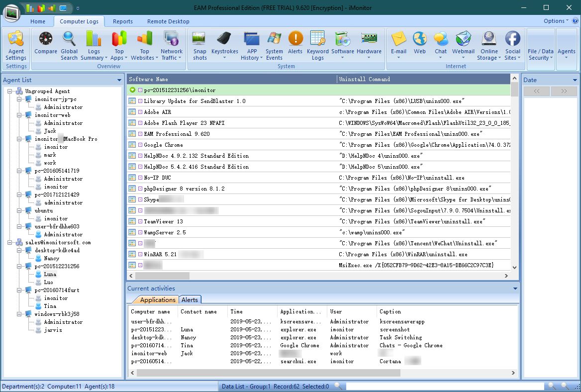Select the Computer Logs tab
The width and height of the screenshot is (581, 392).
click(79, 21)
